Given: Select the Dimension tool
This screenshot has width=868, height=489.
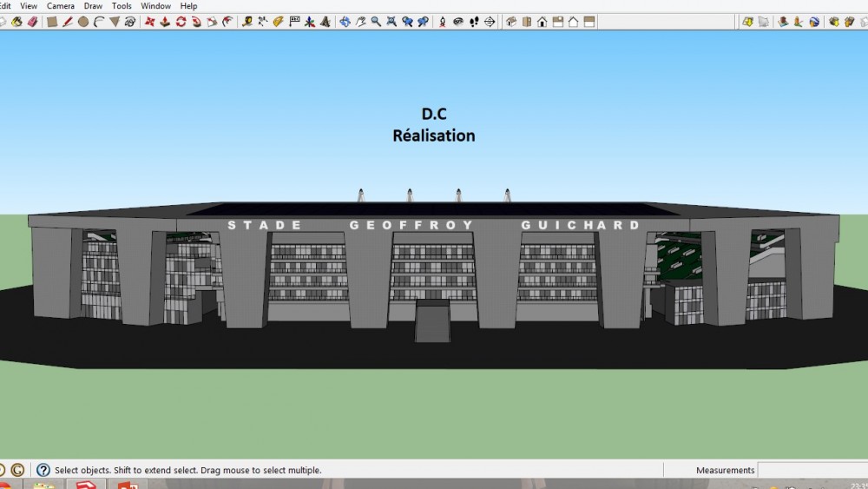Looking at the screenshot, I should click(262, 22).
